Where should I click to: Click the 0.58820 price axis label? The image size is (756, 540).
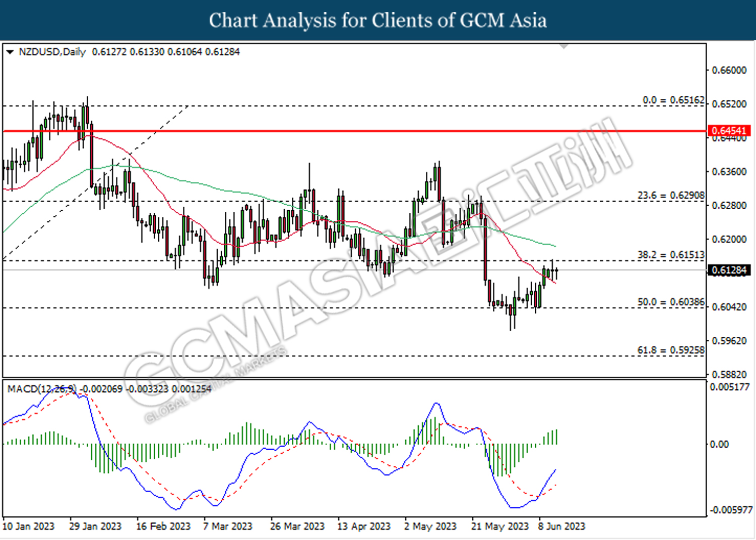pyautogui.click(x=729, y=375)
